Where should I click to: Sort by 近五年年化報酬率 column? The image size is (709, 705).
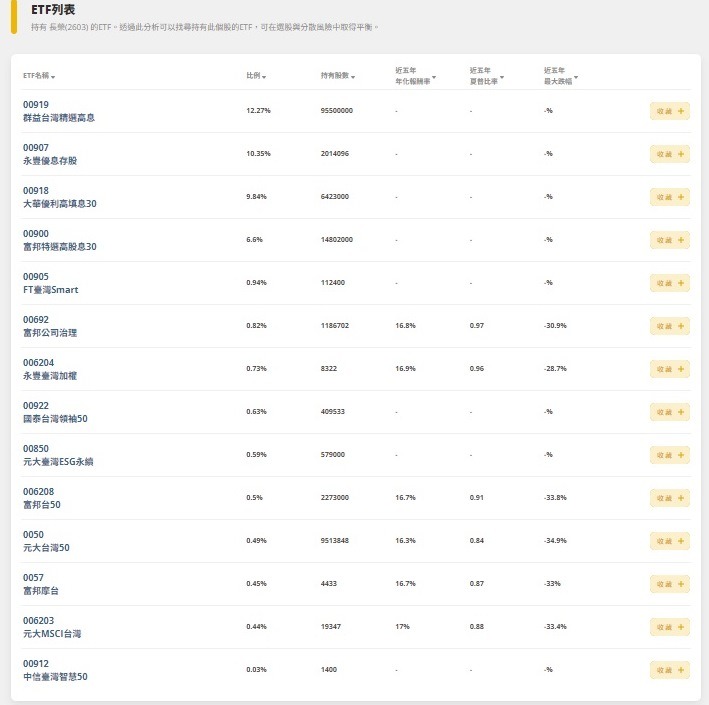click(x=415, y=76)
